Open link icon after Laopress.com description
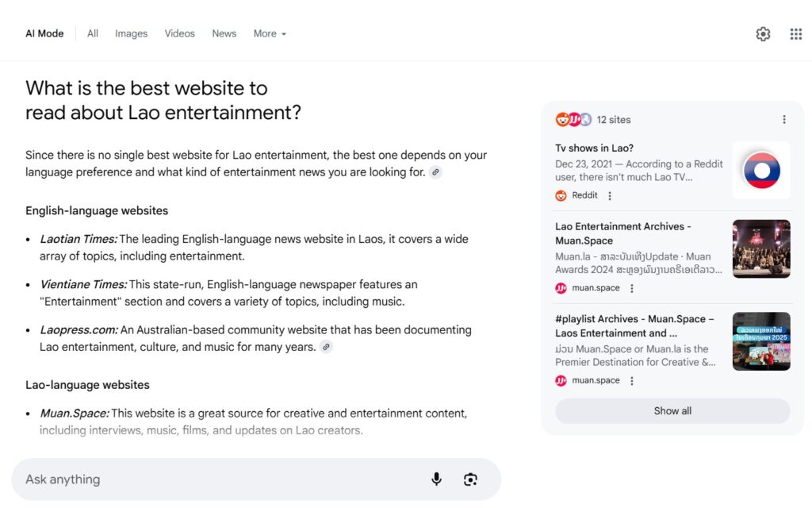Screen dimensions: 812x508 (x=326, y=347)
